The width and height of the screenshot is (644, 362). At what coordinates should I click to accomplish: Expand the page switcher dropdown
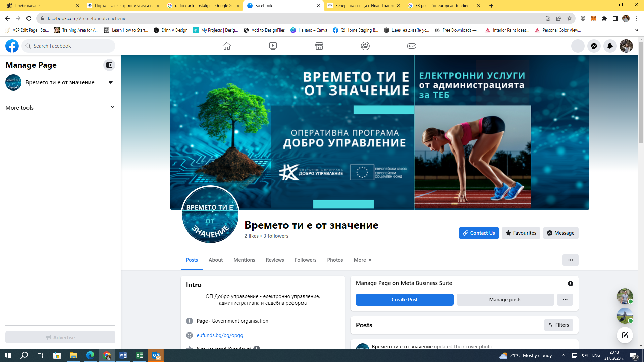111,82
